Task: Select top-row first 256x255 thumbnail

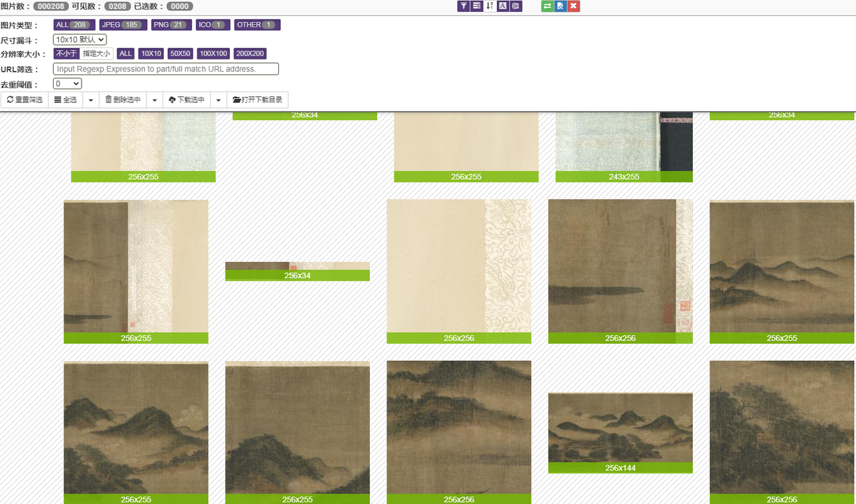Action: pyautogui.click(x=143, y=146)
